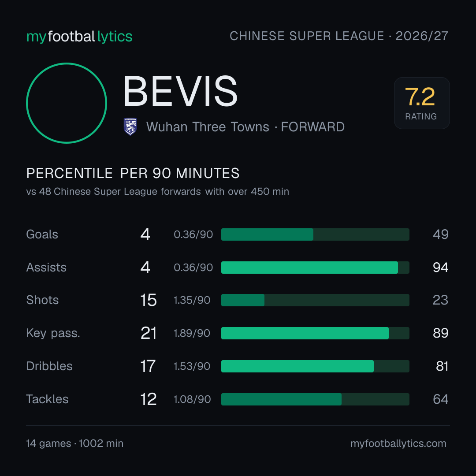Click the BEVIS player name
Screen dimensions: 476x476
pyautogui.click(x=180, y=91)
